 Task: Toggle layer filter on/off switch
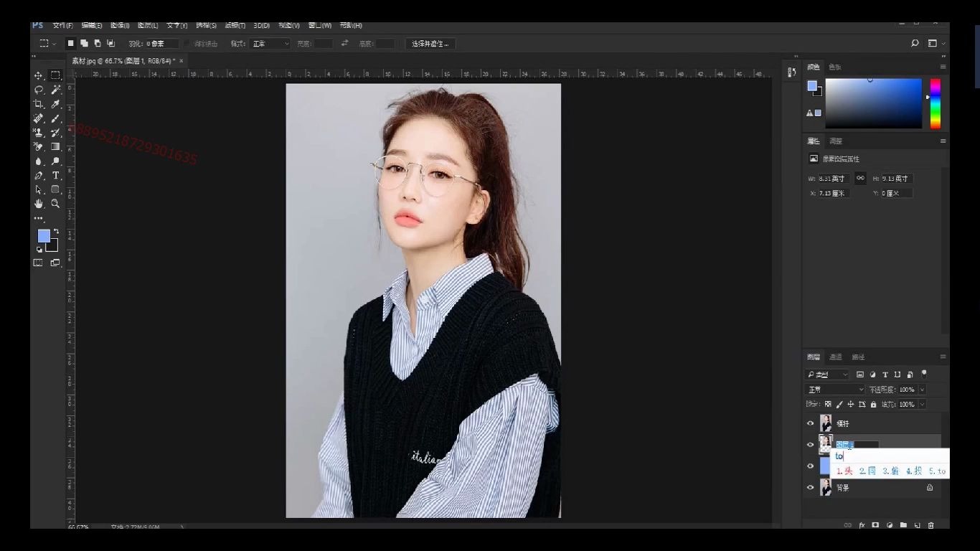pyautogui.click(x=924, y=374)
